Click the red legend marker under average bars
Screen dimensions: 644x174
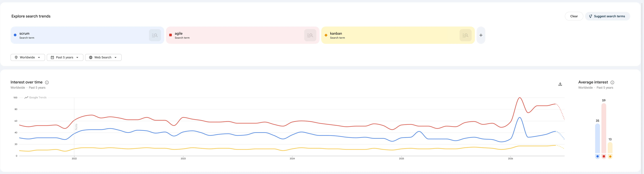pyautogui.click(x=604, y=157)
